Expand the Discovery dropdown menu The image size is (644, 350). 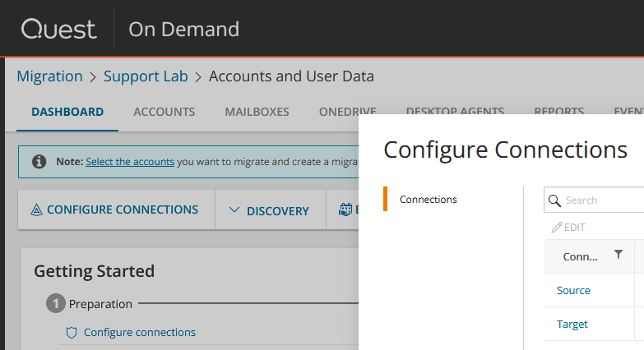268,211
